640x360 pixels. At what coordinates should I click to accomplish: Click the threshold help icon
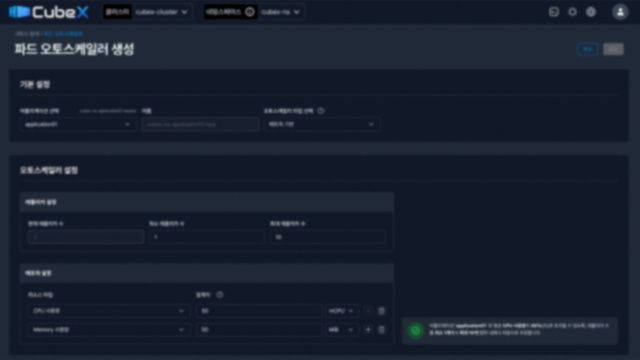(220, 295)
